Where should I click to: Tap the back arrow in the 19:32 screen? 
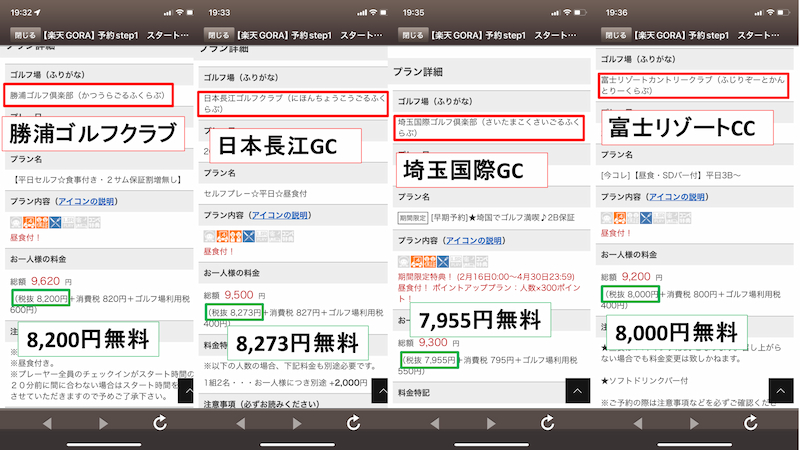(x=47, y=423)
